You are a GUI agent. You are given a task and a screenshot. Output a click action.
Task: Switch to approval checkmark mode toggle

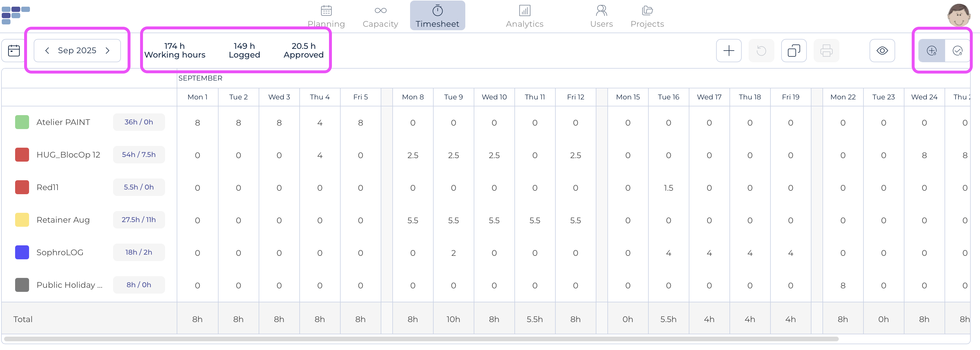pos(957,51)
